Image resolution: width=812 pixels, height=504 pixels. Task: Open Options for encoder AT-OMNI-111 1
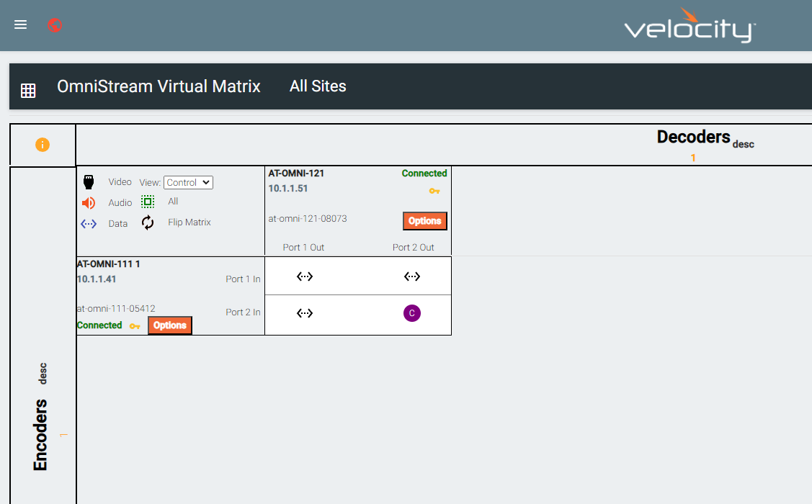pyautogui.click(x=170, y=325)
